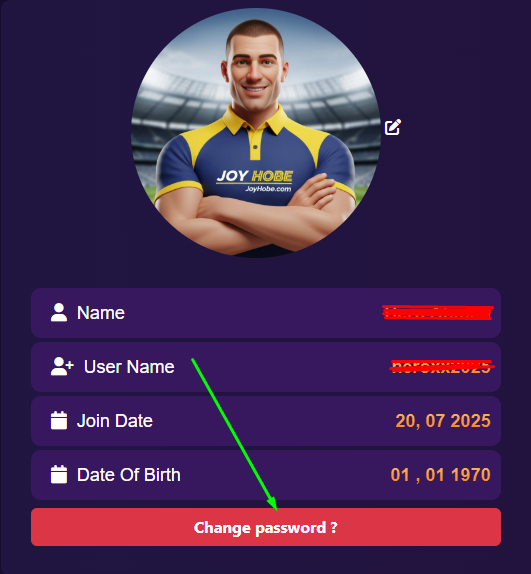The width and height of the screenshot is (531, 574).
Task: Click the question mark in Change password
Action: pyautogui.click(x=333, y=527)
